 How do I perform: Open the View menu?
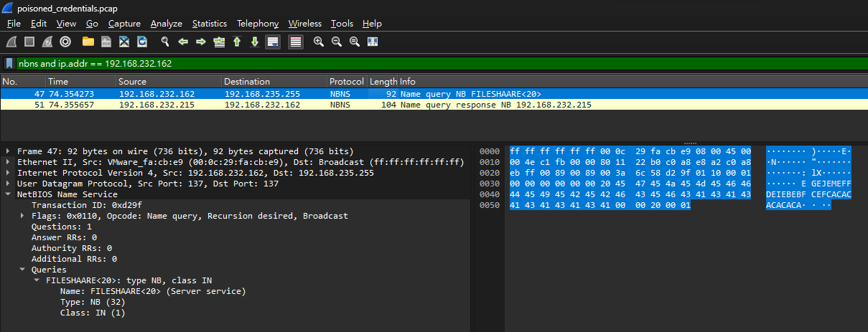[66, 24]
